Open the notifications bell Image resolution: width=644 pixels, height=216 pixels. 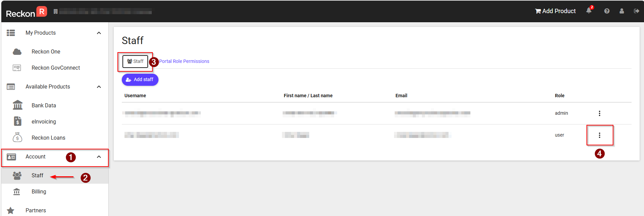coord(589,11)
